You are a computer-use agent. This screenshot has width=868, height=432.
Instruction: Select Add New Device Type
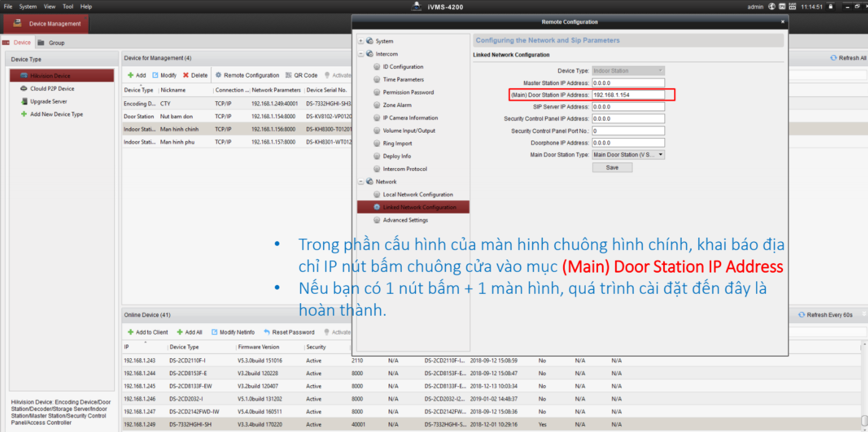coord(56,114)
